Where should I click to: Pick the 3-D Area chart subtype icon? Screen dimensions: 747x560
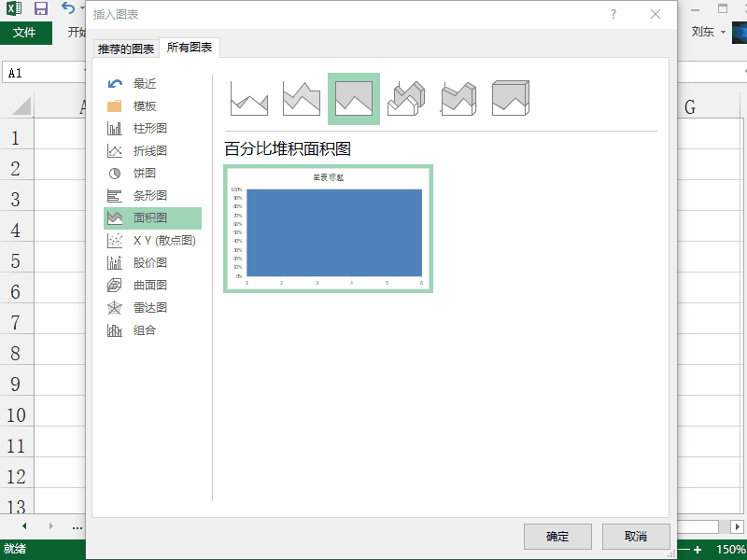[x=406, y=99]
